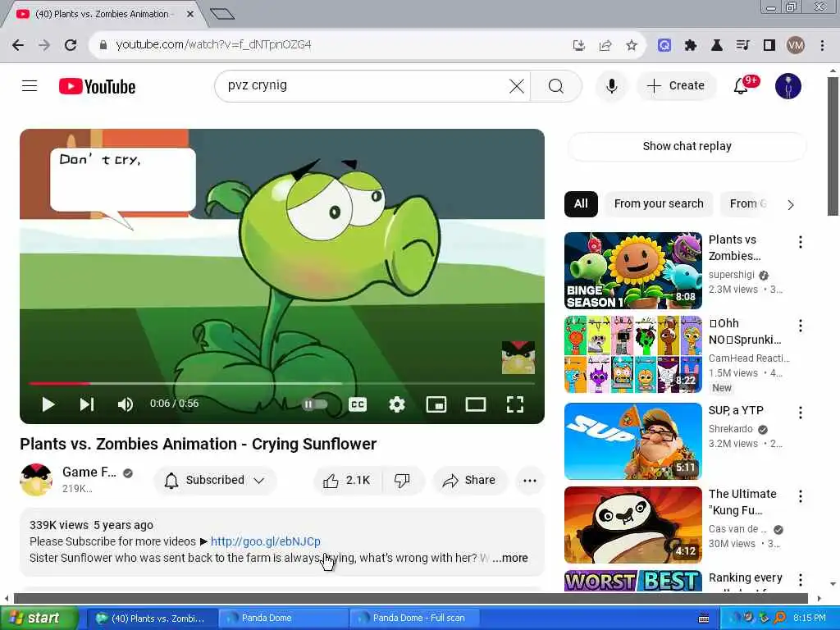Skip to next video
Viewport: 840px width, 630px height.
(87, 404)
